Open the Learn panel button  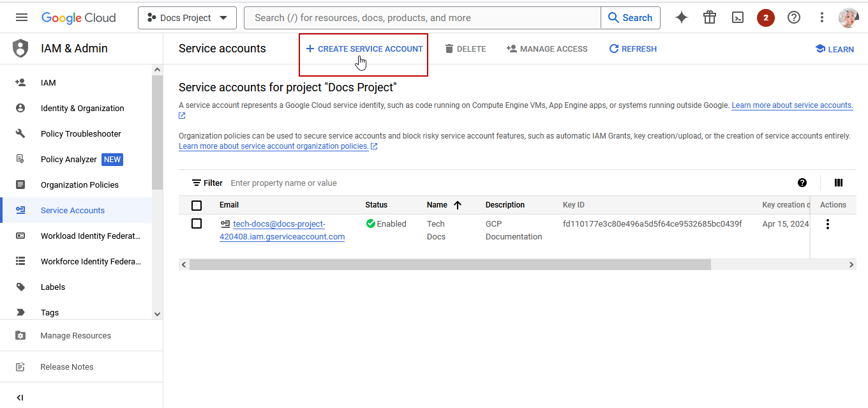(834, 49)
